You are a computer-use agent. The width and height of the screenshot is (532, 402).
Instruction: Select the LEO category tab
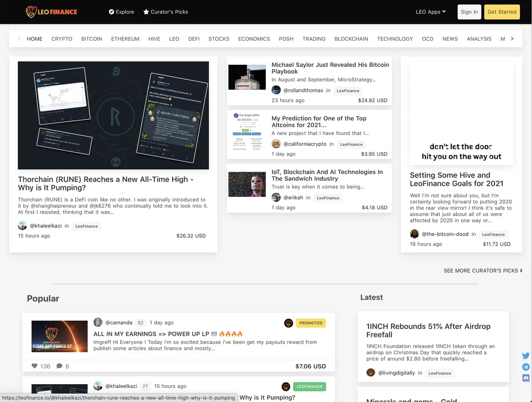pyautogui.click(x=174, y=39)
